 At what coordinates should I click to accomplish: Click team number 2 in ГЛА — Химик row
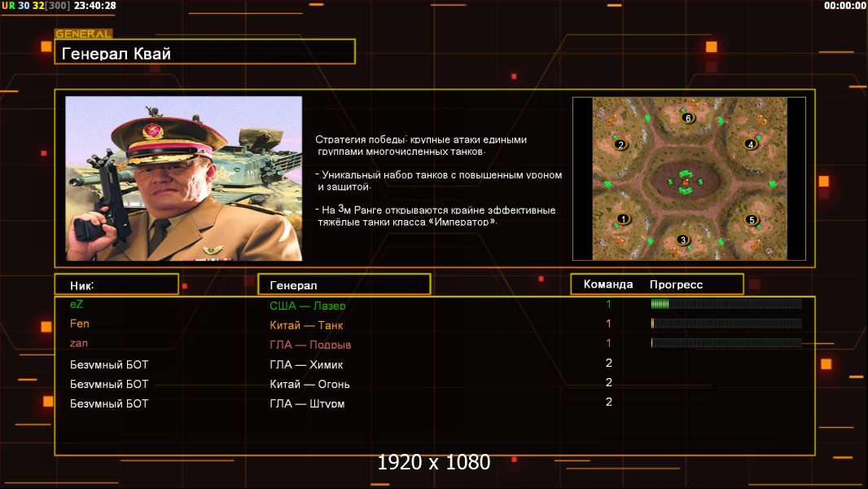pos(608,363)
